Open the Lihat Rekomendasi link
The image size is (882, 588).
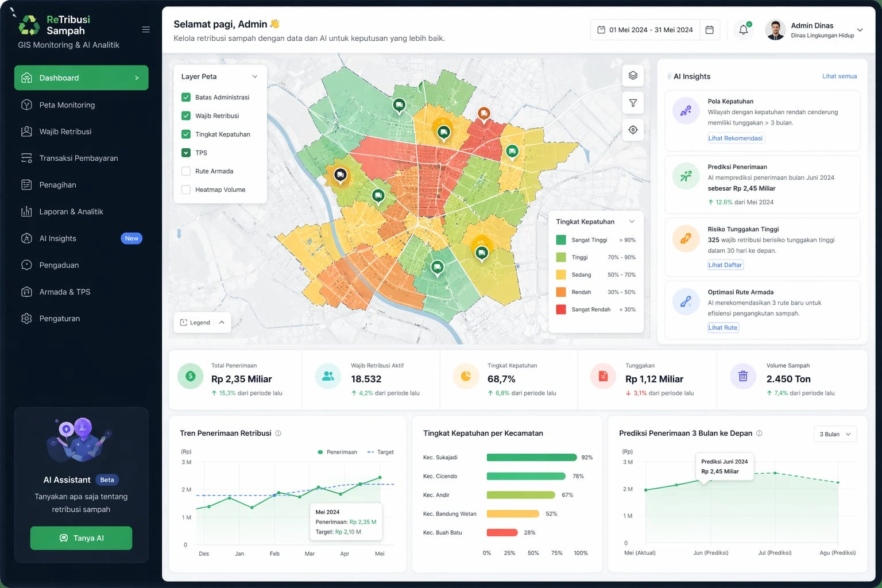pyautogui.click(x=736, y=138)
